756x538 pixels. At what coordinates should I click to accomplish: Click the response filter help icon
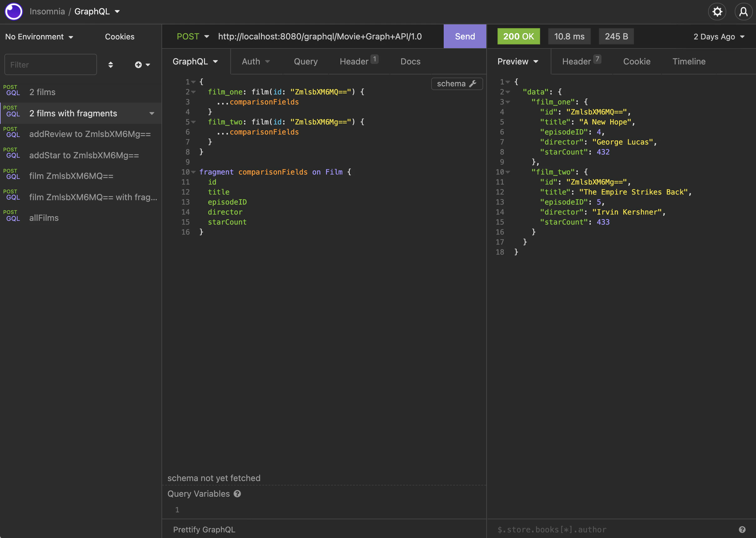pos(742,529)
